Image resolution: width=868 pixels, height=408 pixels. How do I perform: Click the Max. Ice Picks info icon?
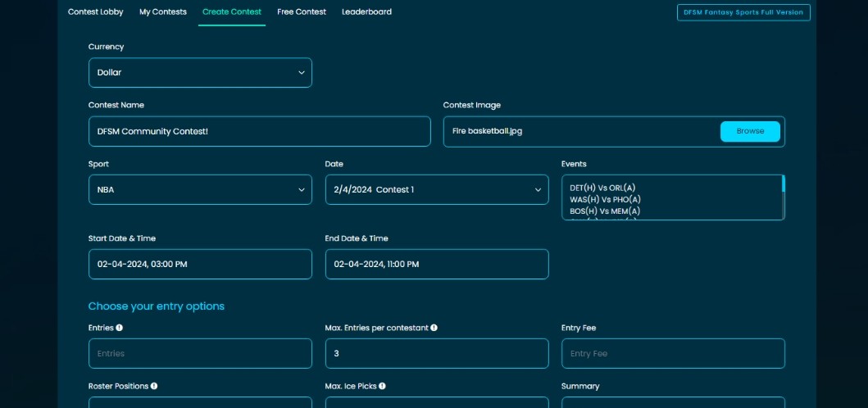[x=382, y=386]
